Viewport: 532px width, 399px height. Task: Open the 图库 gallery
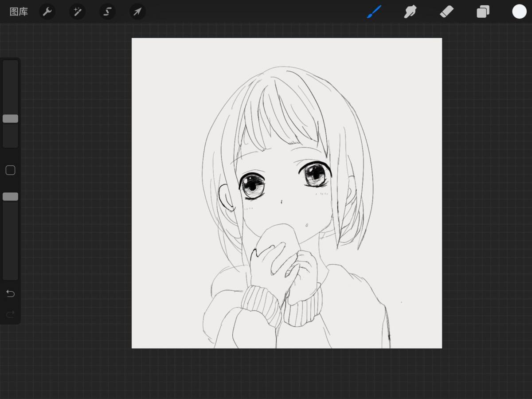19,12
